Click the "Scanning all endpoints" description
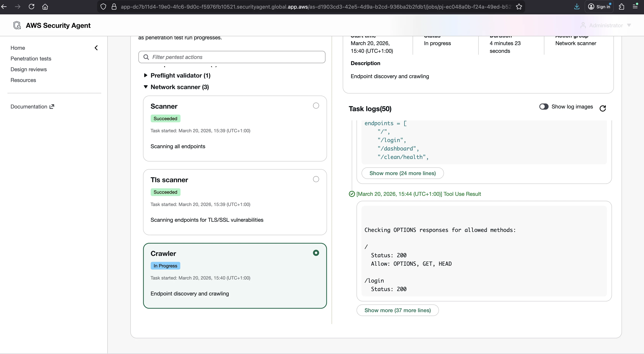This screenshot has width=644, height=354. pos(178,146)
